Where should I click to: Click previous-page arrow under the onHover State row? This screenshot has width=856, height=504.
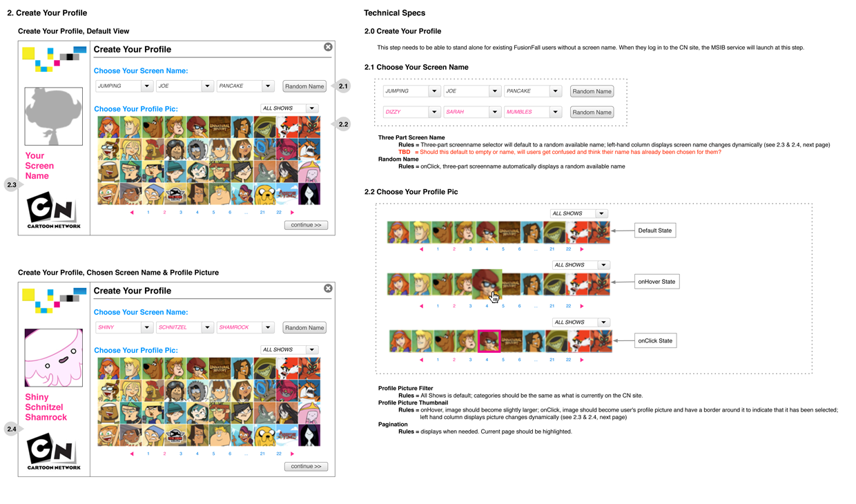[x=421, y=306]
